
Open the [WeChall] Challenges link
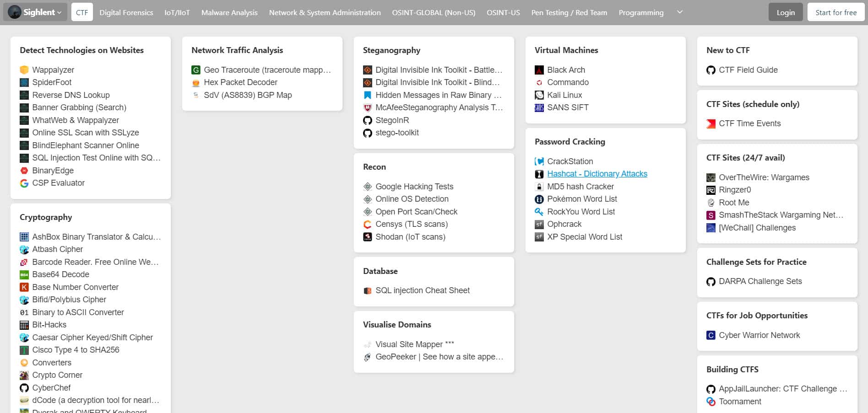[x=757, y=228]
